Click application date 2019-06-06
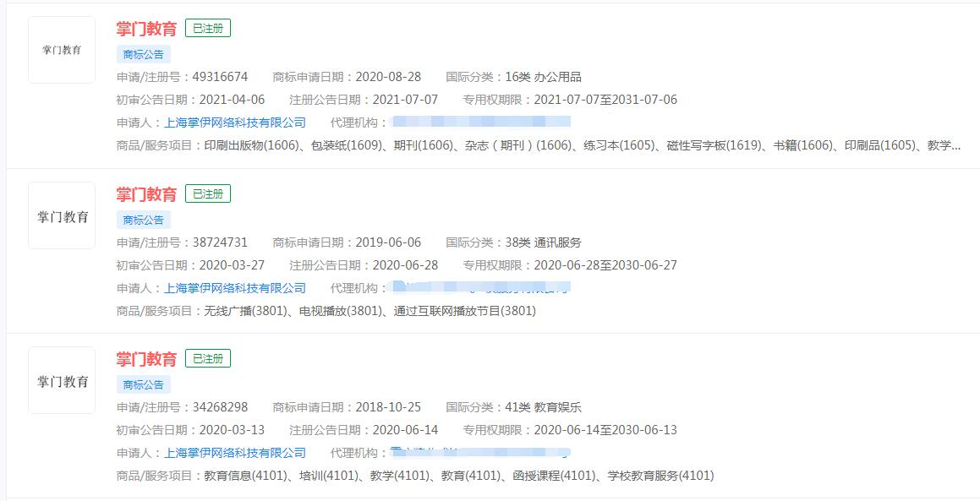 pyautogui.click(x=388, y=242)
